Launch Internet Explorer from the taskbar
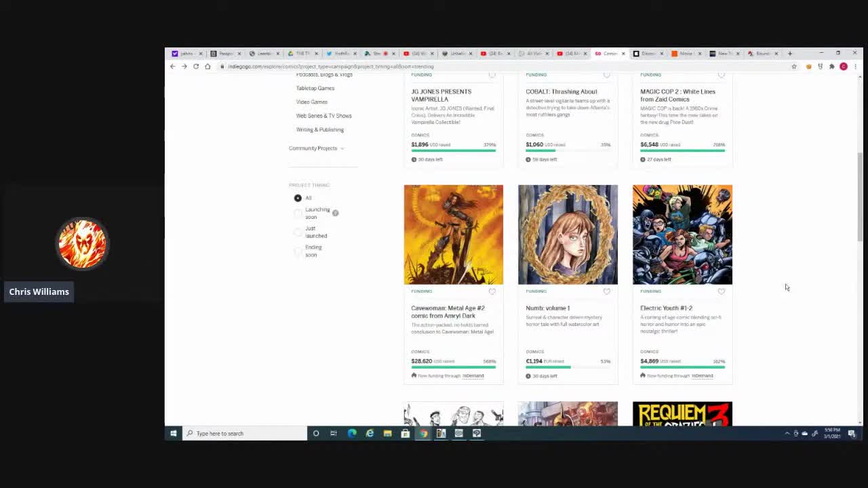 tap(370, 433)
